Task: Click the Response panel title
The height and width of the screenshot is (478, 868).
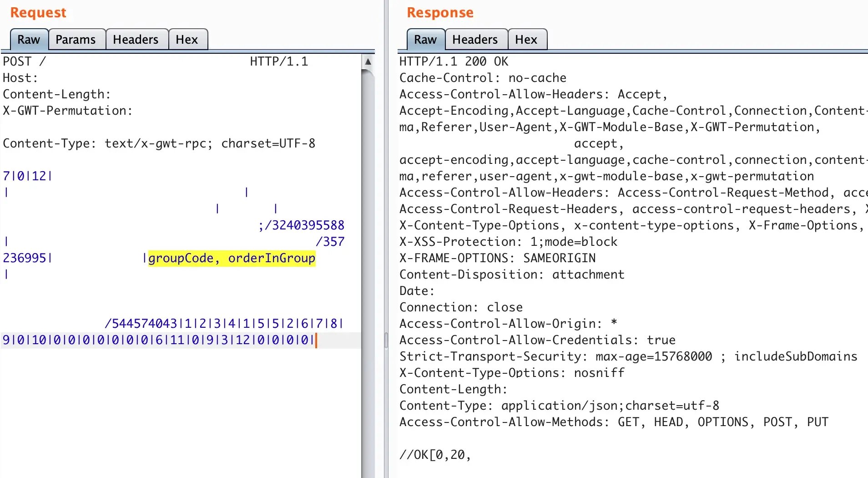Action: pyautogui.click(x=440, y=13)
